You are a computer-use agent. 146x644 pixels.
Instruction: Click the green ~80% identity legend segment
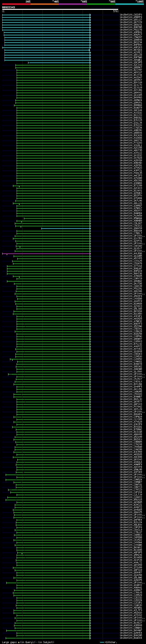[101, 4]
